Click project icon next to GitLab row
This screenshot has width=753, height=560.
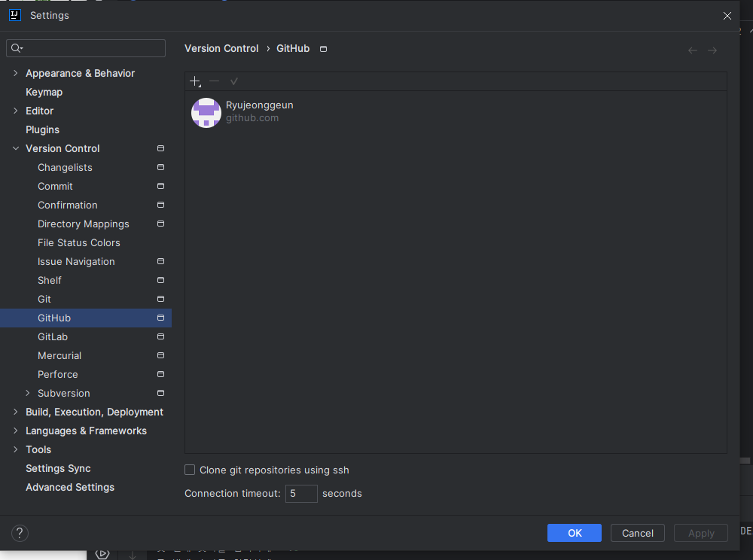coord(161,337)
